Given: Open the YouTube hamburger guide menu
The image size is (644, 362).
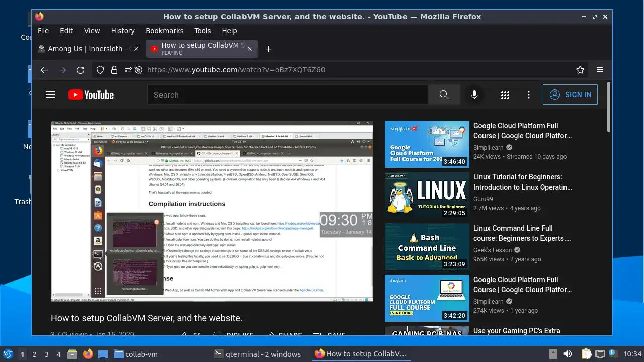Looking at the screenshot, I should coord(50,95).
